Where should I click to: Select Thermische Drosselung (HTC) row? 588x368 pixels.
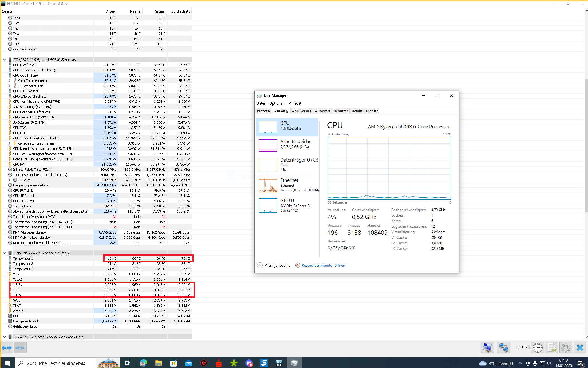tap(96, 217)
